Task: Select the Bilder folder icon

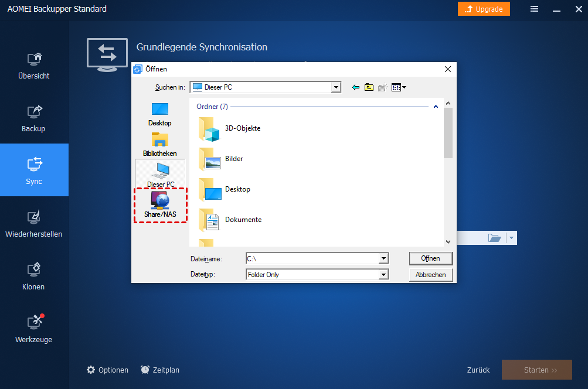Action: pos(210,159)
